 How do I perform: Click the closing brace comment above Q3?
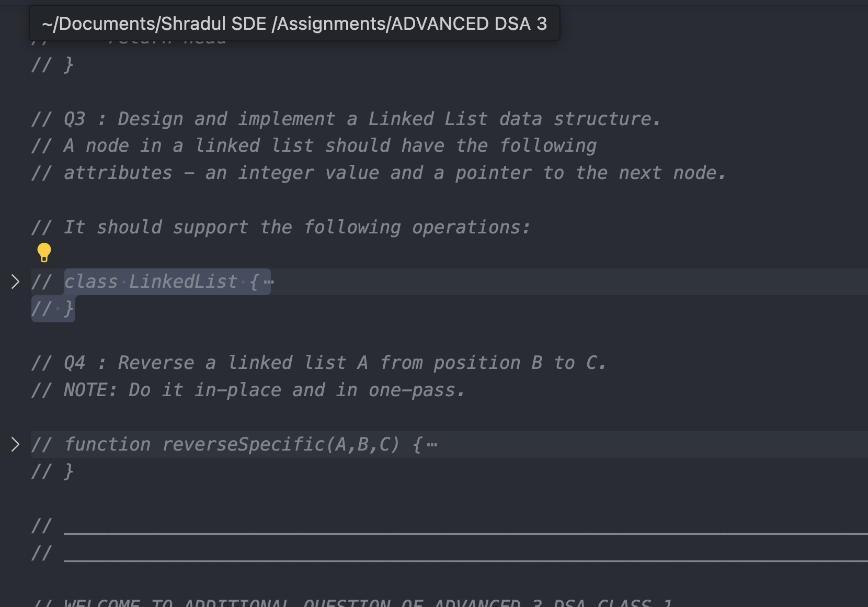tap(68, 65)
